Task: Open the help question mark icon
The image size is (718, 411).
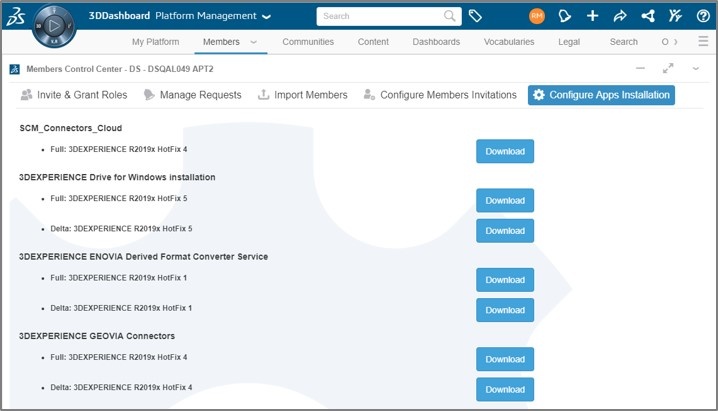Action: [x=703, y=16]
